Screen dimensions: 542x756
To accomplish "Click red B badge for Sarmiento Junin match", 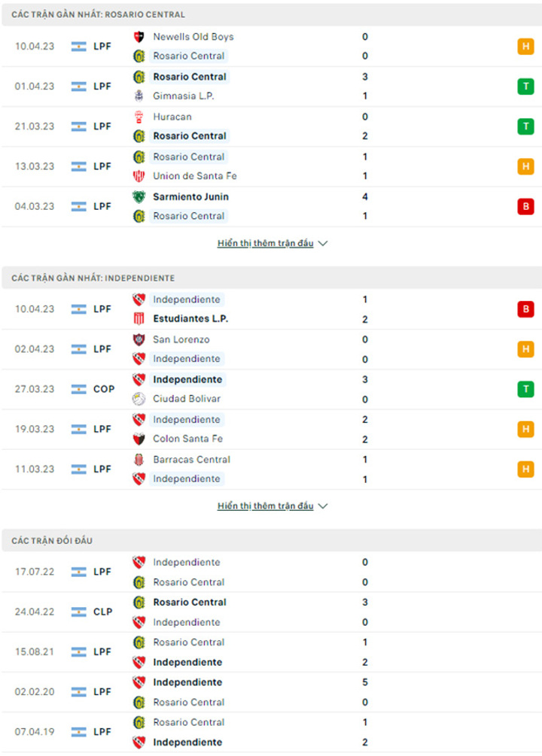I will coord(525,206).
